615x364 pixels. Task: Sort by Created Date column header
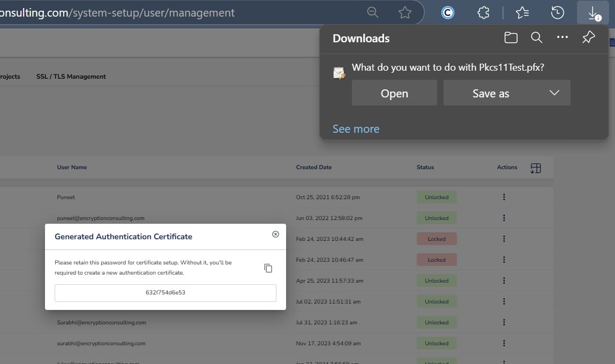(x=314, y=167)
